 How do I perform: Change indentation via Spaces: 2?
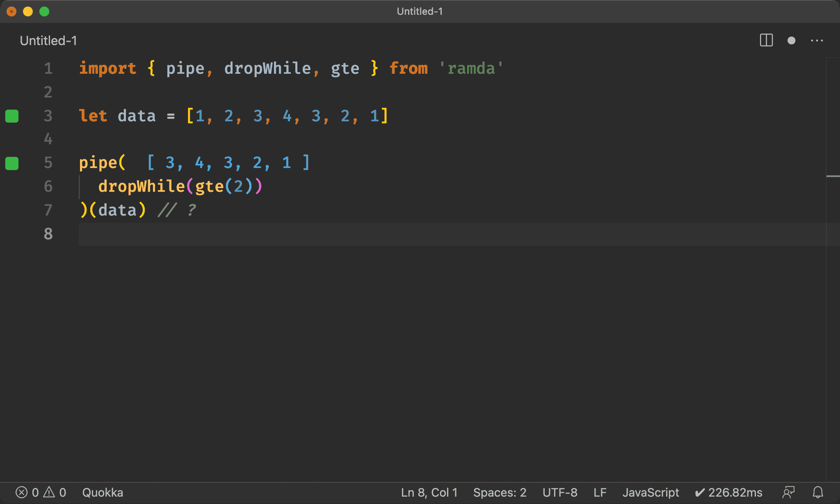coord(500,492)
